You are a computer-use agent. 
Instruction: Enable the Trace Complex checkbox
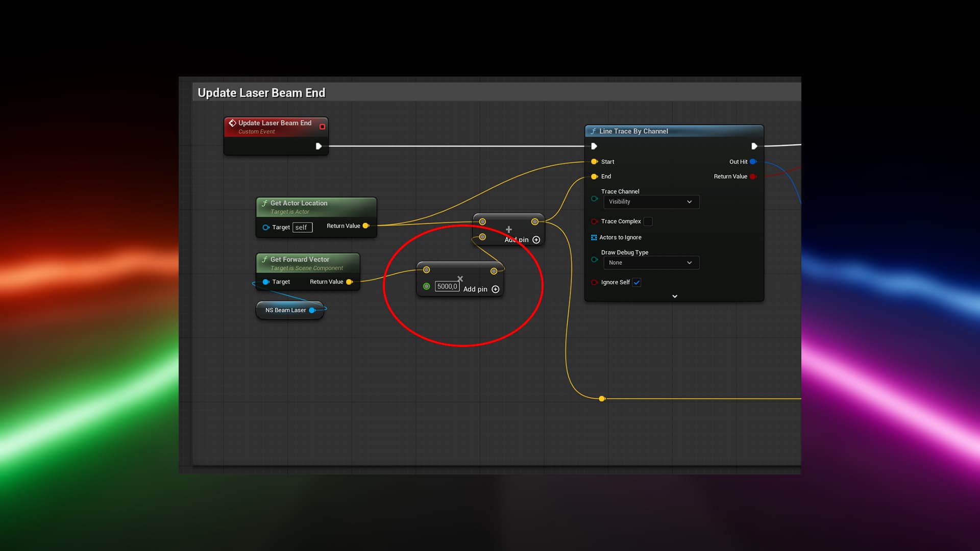point(648,221)
